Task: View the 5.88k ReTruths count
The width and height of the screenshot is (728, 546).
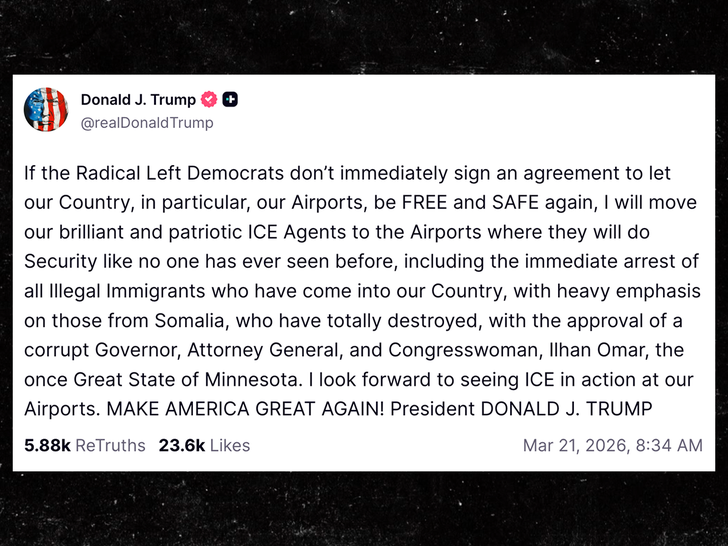Action: click(x=84, y=445)
